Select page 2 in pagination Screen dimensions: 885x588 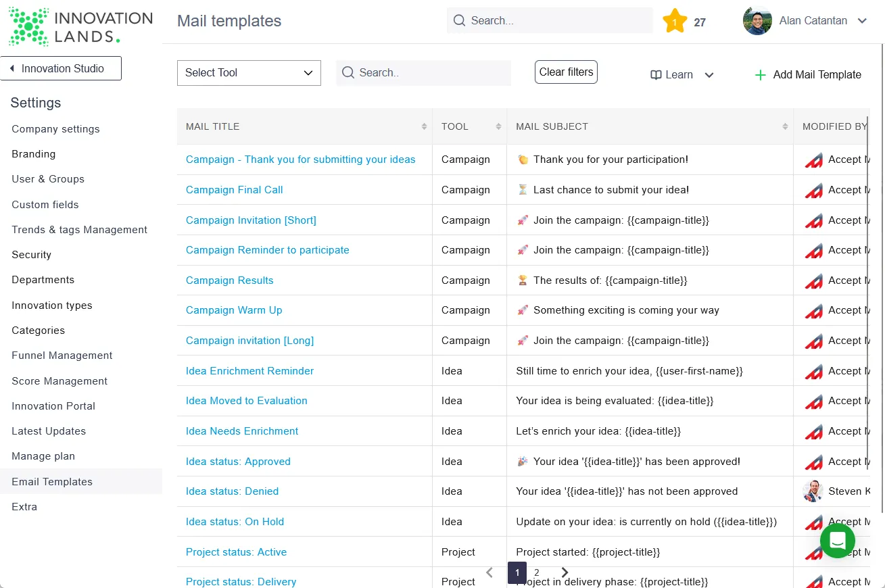click(x=537, y=572)
